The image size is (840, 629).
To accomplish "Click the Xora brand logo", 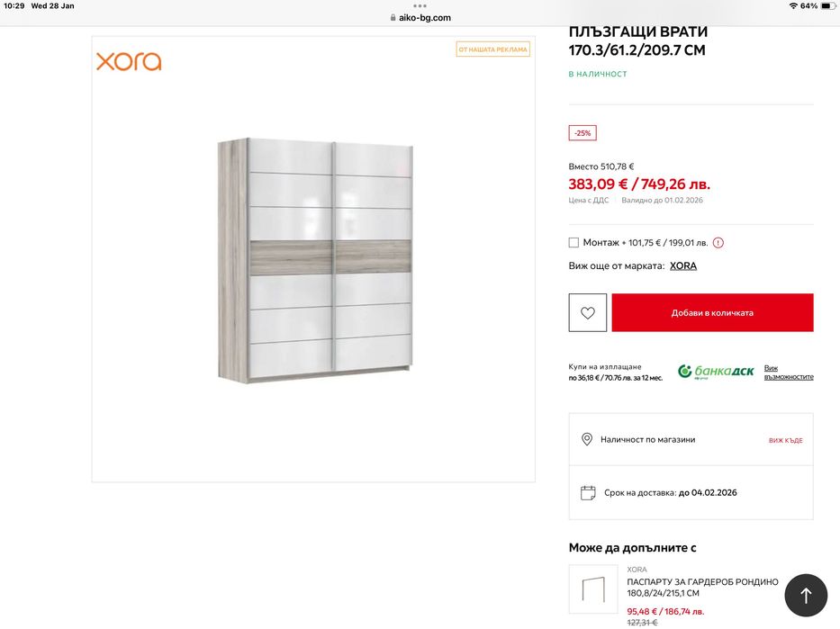I will point(129,61).
